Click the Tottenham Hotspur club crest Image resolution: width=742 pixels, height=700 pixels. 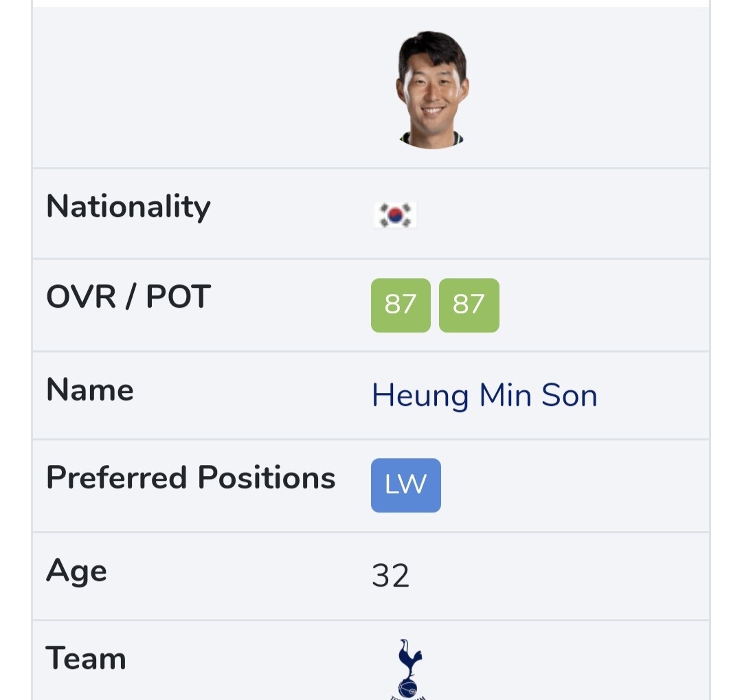pyautogui.click(x=410, y=668)
